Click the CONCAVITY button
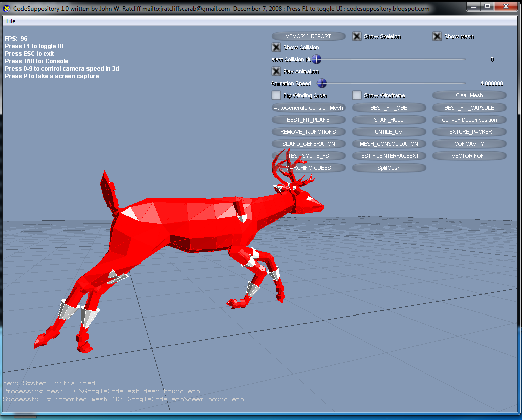 click(x=469, y=144)
